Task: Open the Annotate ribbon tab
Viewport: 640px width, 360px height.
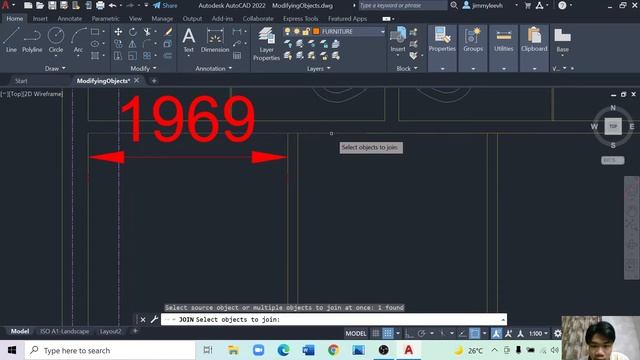Action: tap(69, 19)
